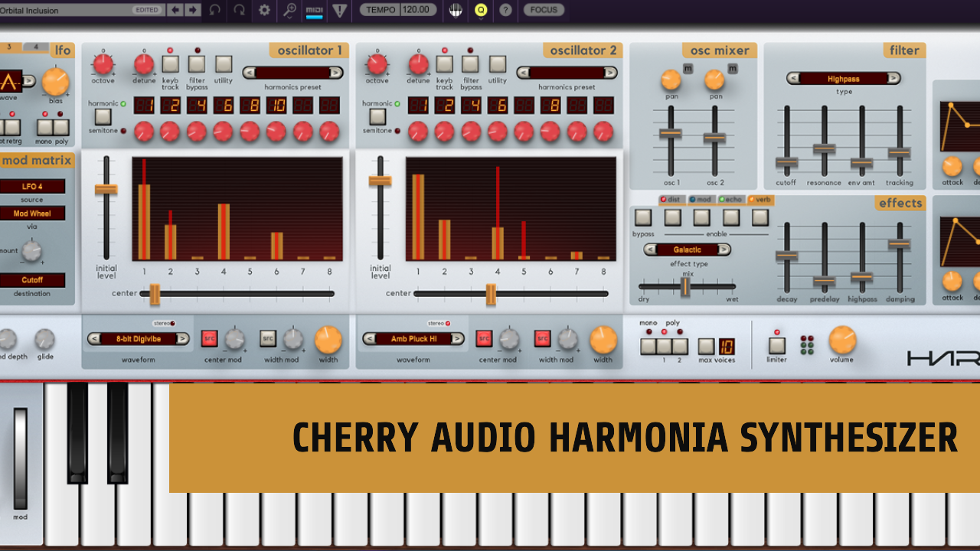This screenshot has height=551, width=980.
Task: Open the virtual QWERTY keyboard icon
Action: [455, 10]
